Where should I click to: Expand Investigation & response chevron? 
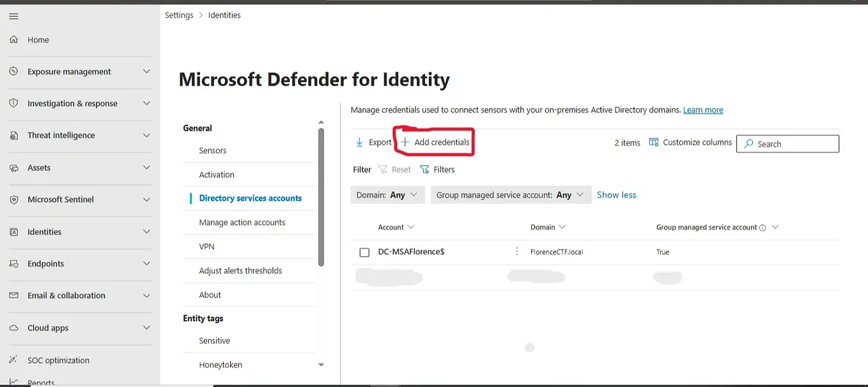(146, 103)
